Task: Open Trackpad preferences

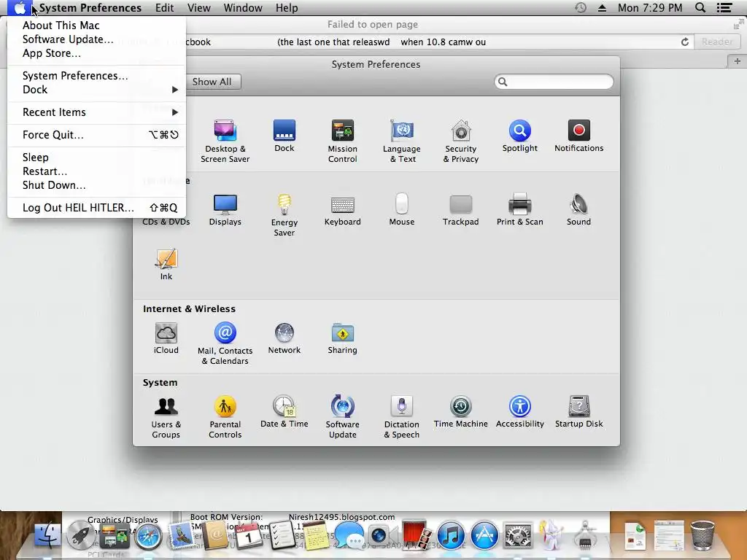Action: (x=461, y=209)
